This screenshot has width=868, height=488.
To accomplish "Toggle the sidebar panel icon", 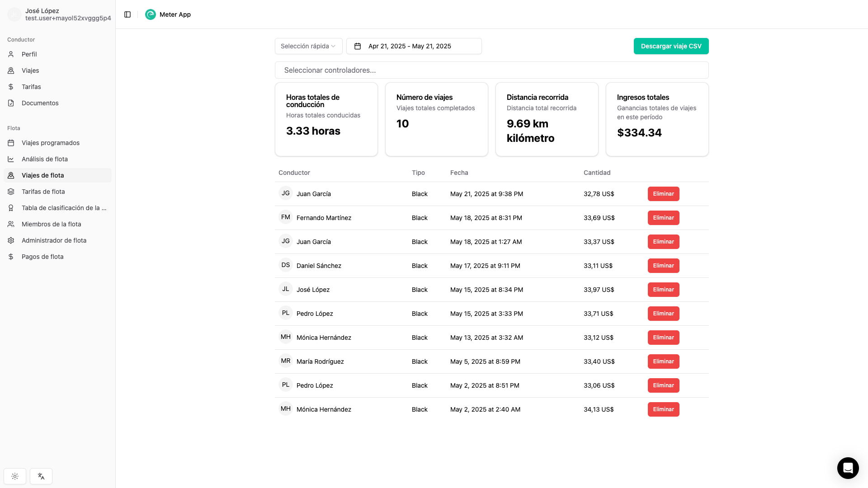I will click(x=127, y=14).
